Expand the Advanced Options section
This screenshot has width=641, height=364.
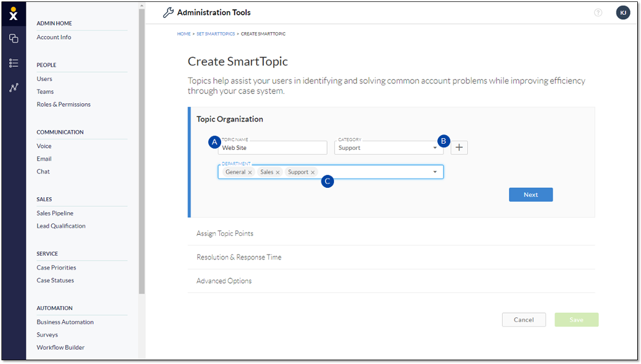pyautogui.click(x=224, y=281)
